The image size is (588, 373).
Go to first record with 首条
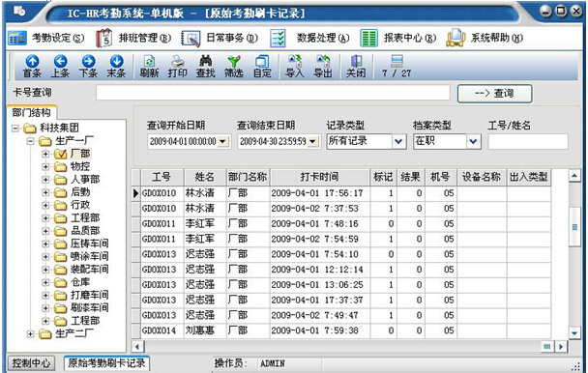(32, 67)
